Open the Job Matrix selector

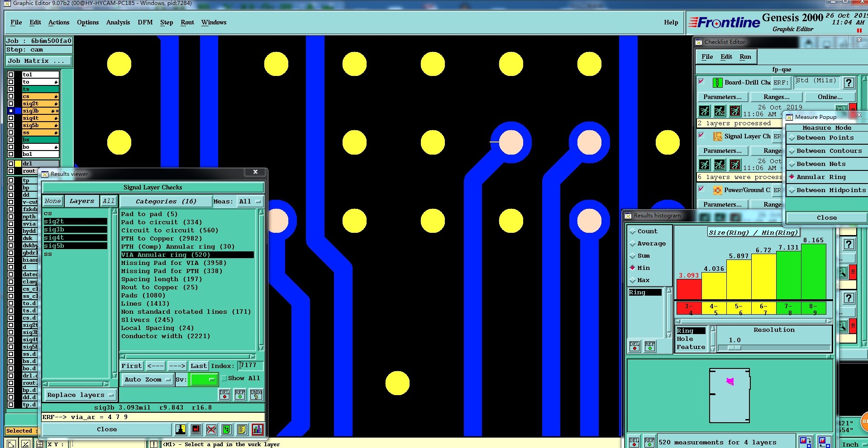38,61
